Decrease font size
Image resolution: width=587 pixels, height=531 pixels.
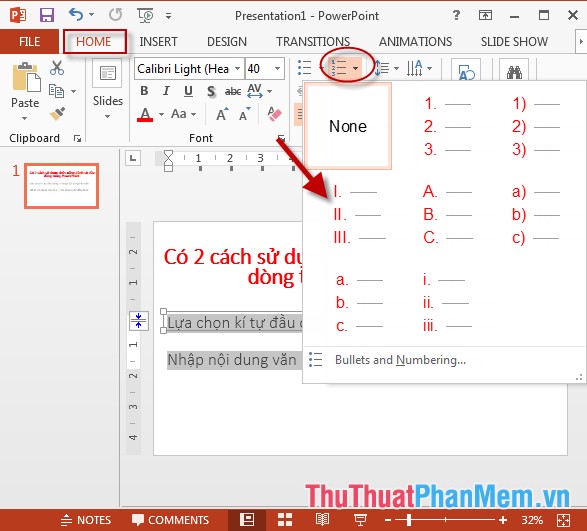245,114
